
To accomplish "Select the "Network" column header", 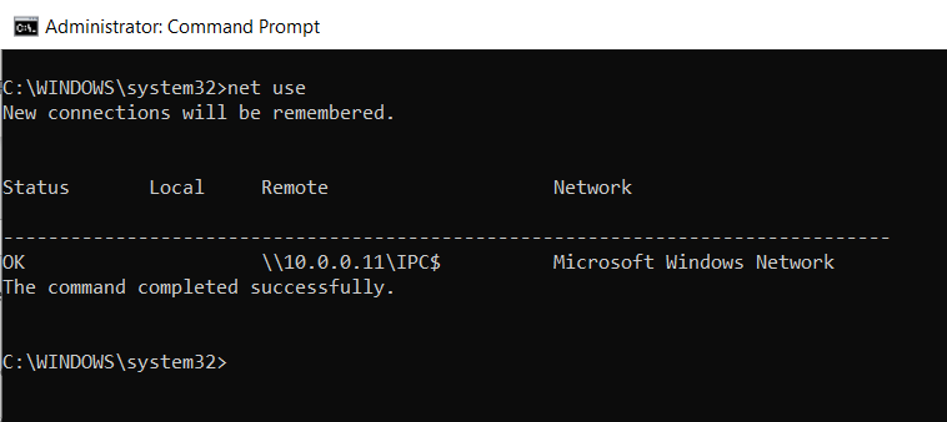I will [592, 187].
